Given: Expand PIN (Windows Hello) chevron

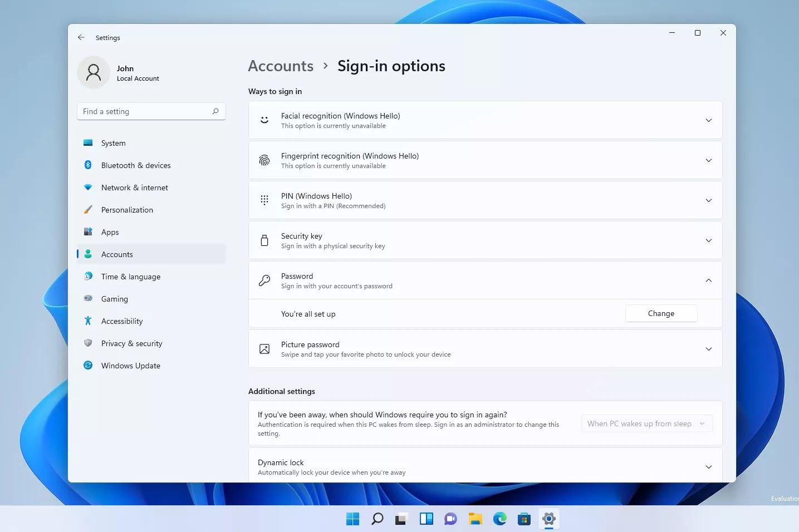Looking at the screenshot, I should coord(709,200).
